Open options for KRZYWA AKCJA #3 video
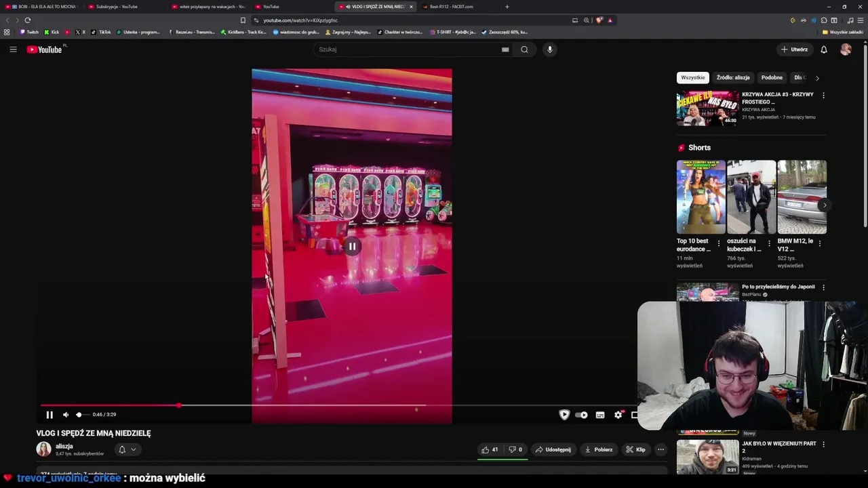This screenshot has height=488, width=868. pos(824,96)
